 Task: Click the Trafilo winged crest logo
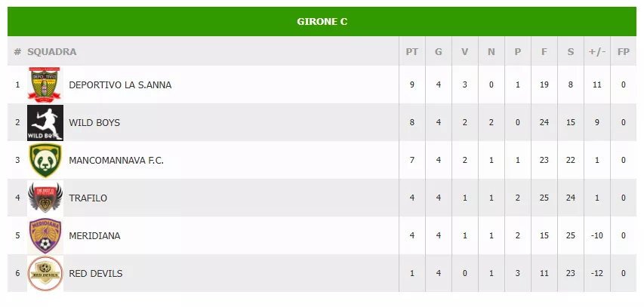coord(45,198)
